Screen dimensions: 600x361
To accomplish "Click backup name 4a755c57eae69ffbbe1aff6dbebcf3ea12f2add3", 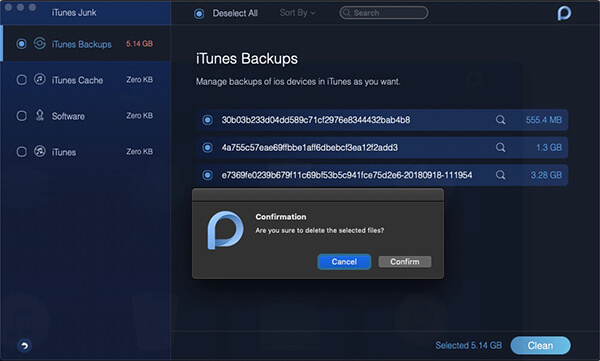I will (310, 147).
